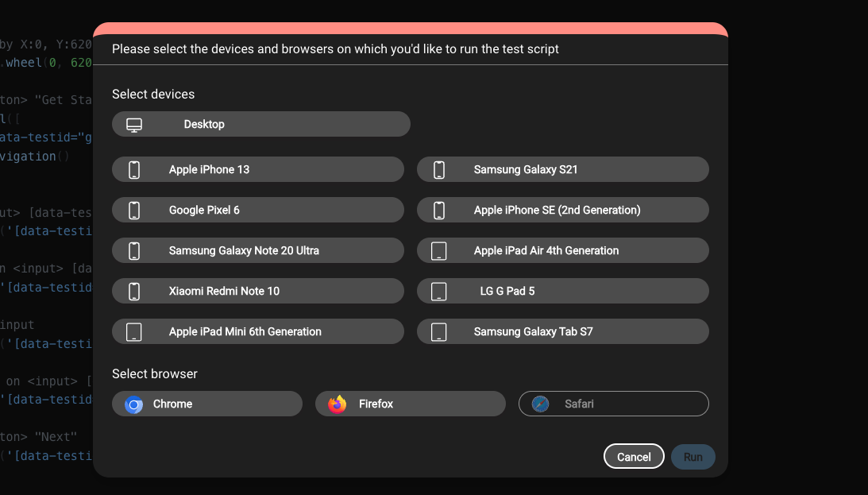Click the Chrome logo icon
The width and height of the screenshot is (868, 495).
(x=133, y=404)
